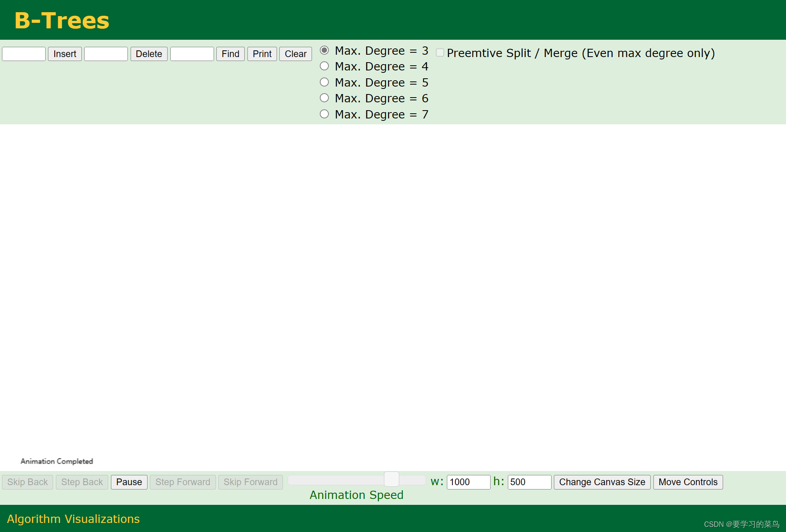
Task: Set Max. Degree = 7 radio
Action: (324, 114)
